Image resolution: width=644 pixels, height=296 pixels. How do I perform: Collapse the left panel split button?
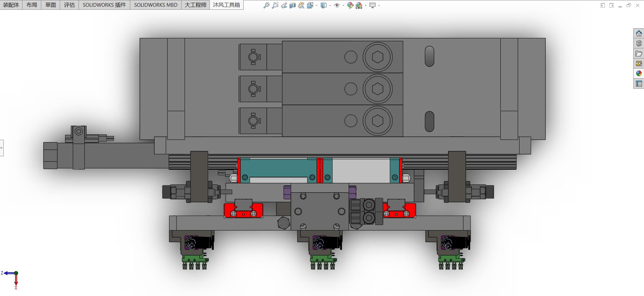[603, 5]
